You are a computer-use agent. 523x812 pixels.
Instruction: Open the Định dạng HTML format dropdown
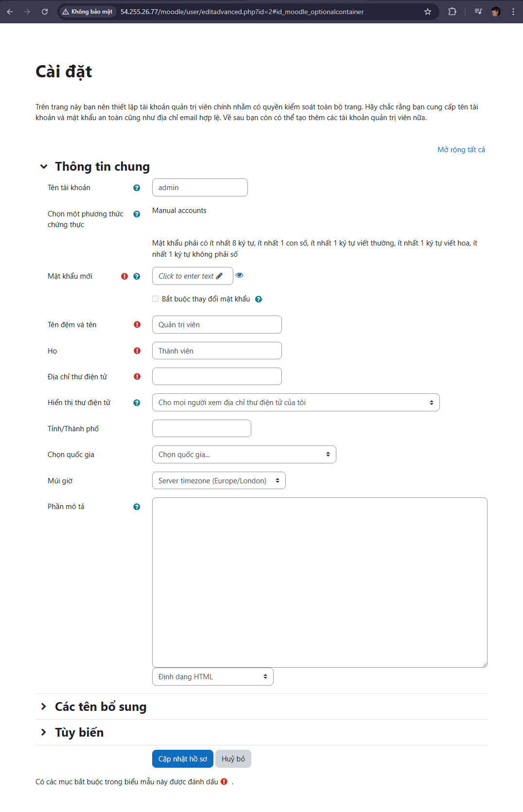(212, 677)
